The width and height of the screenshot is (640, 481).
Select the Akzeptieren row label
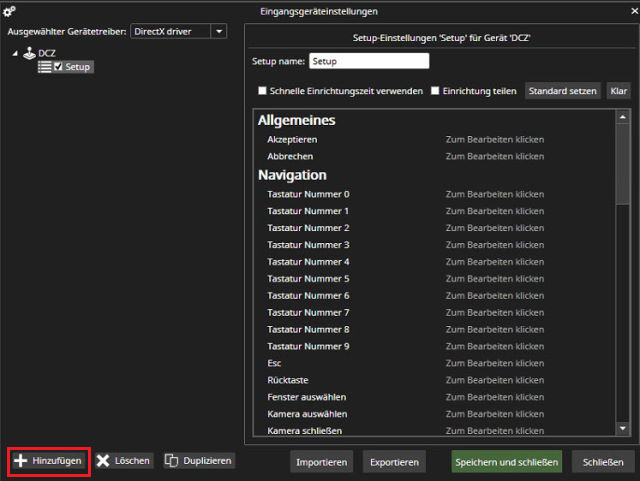pyautogui.click(x=292, y=140)
